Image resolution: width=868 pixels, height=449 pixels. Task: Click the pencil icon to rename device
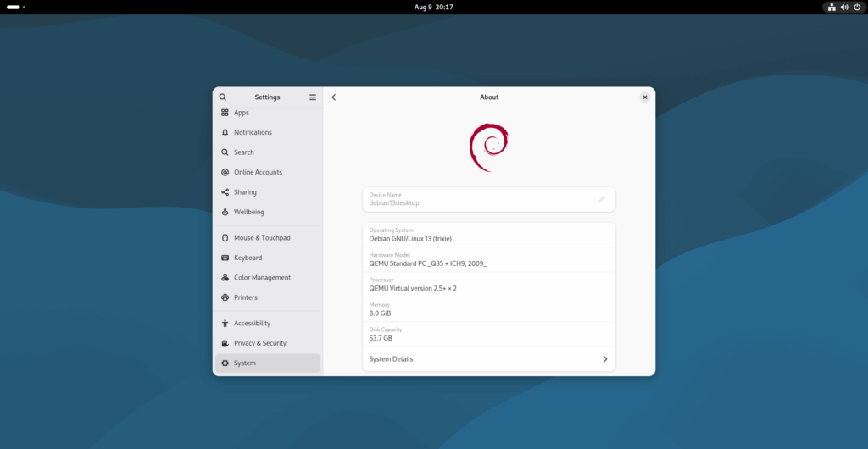coord(601,199)
